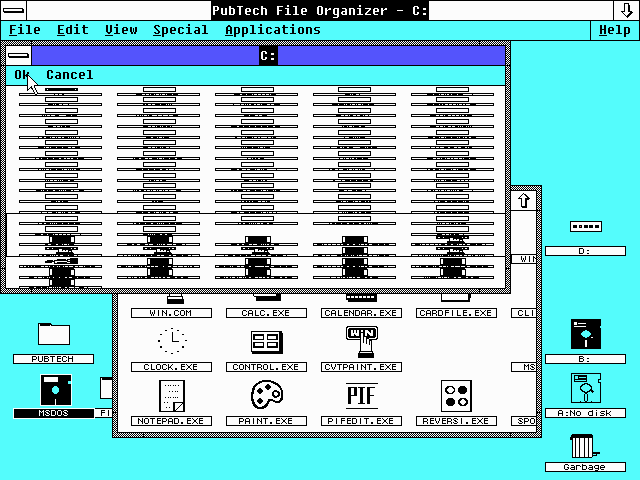Click the CONTROL.EXE file label
640x480 pixels.
[x=266, y=367]
